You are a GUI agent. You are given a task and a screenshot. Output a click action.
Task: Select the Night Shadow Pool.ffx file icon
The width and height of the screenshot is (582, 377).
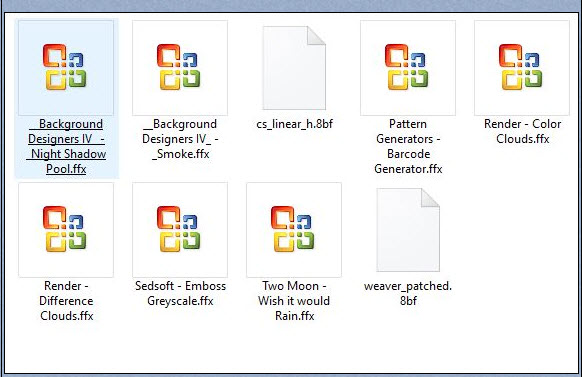[x=66, y=68]
